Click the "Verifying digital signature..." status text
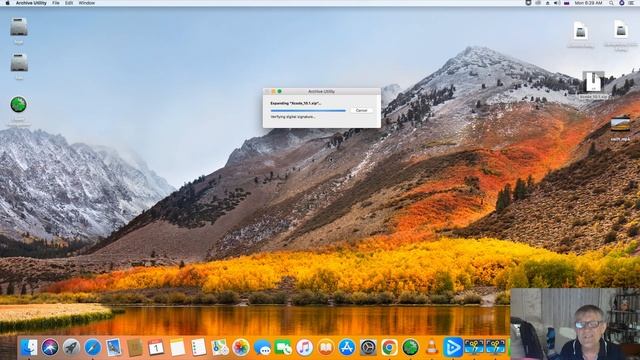This screenshot has height=360, width=640. point(293,117)
